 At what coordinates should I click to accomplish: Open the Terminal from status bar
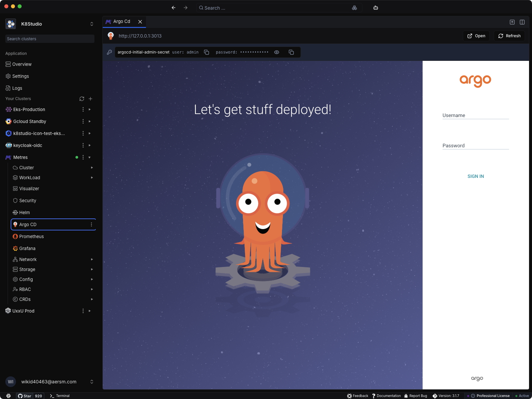pos(60,396)
